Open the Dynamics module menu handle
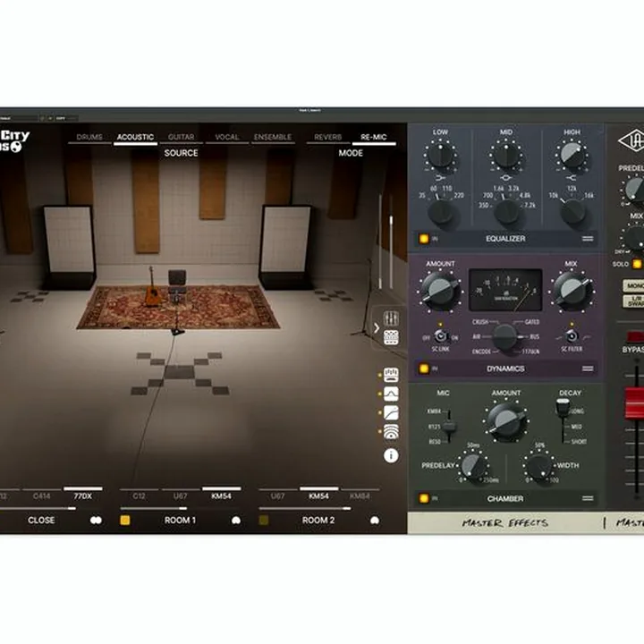This screenshot has width=644, height=644. tap(588, 369)
